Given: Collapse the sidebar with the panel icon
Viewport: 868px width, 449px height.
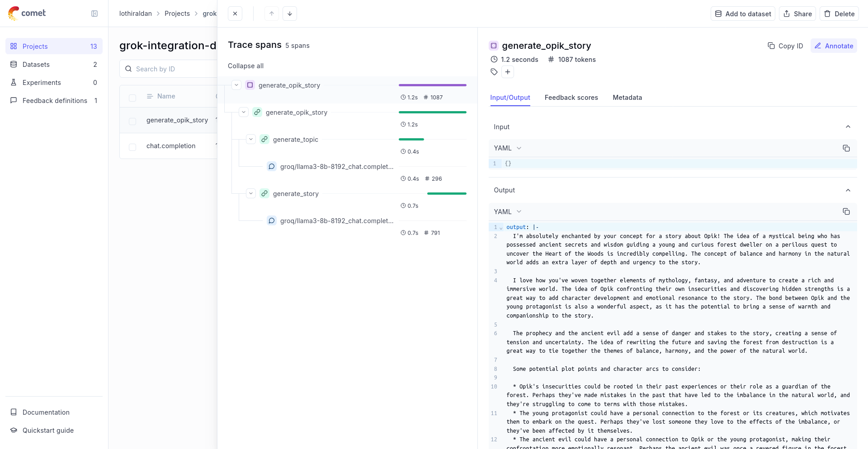Looking at the screenshot, I should point(94,14).
